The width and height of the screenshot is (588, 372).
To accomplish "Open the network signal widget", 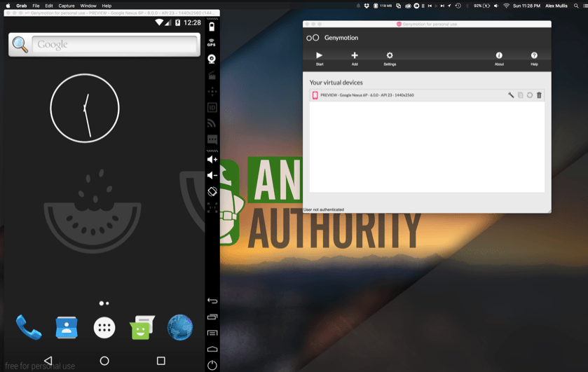I will [x=212, y=123].
